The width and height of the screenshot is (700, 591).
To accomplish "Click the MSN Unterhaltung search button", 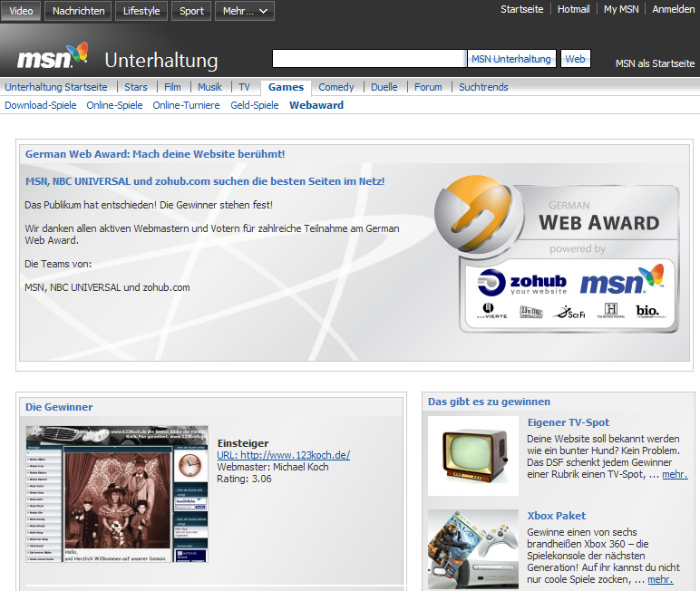I will 511,59.
